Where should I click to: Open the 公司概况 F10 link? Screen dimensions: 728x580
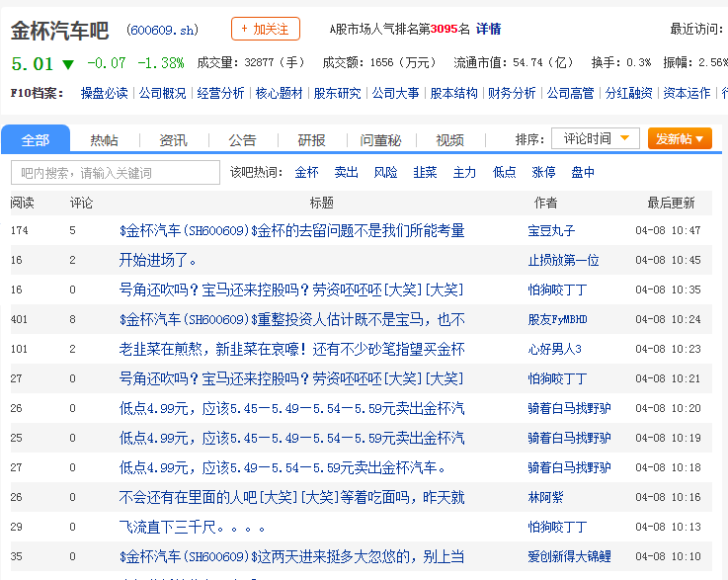[163, 93]
